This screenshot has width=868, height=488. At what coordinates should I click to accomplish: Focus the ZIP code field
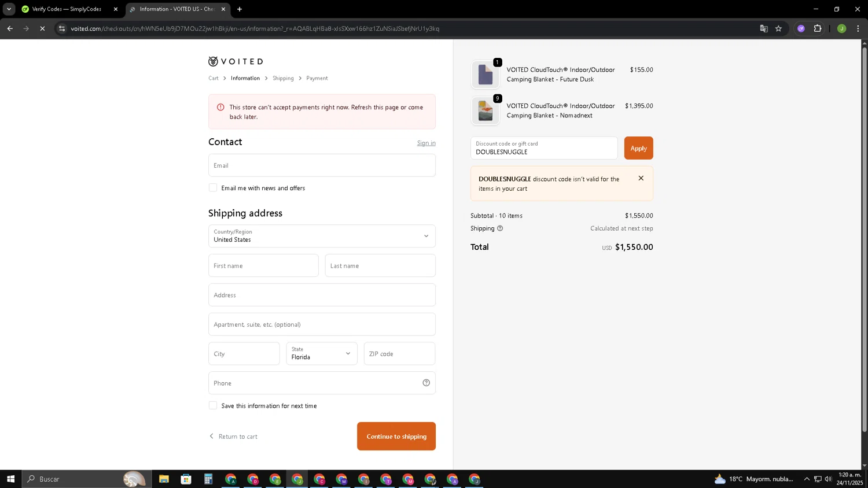[399, 353]
